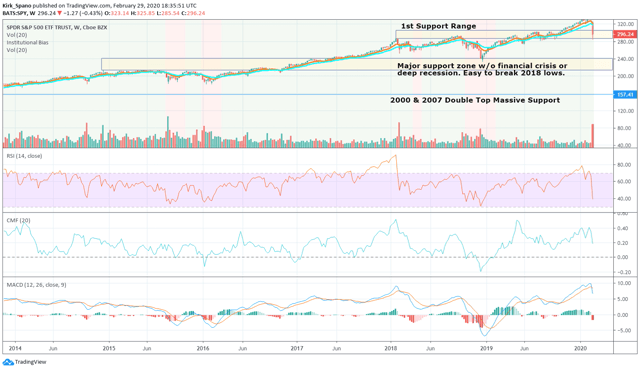640x370 pixels.
Task: Select the RSI (14, close) indicator label
Action: coord(24,156)
